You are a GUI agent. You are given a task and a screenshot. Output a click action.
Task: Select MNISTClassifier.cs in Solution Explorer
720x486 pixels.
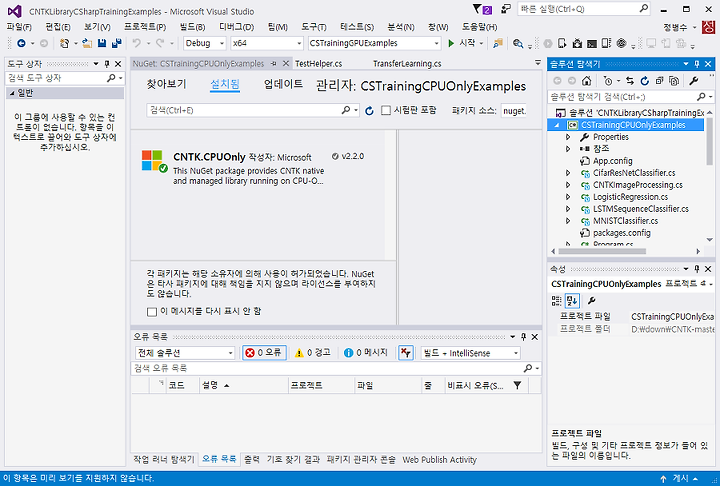click(625, 221)
